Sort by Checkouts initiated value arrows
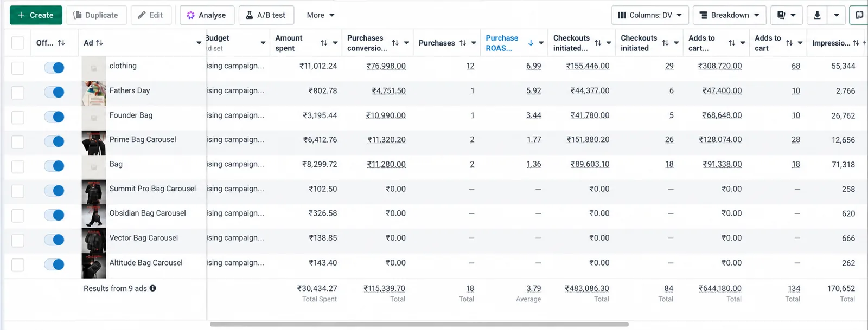This screenshot has height=330, width=868. [598, 43]
